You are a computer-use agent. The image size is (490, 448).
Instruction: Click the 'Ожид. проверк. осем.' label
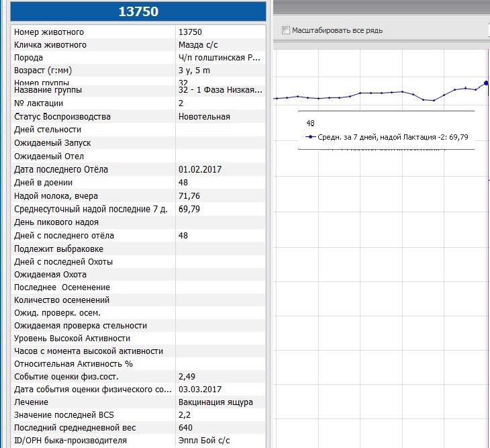pos(57,313)
